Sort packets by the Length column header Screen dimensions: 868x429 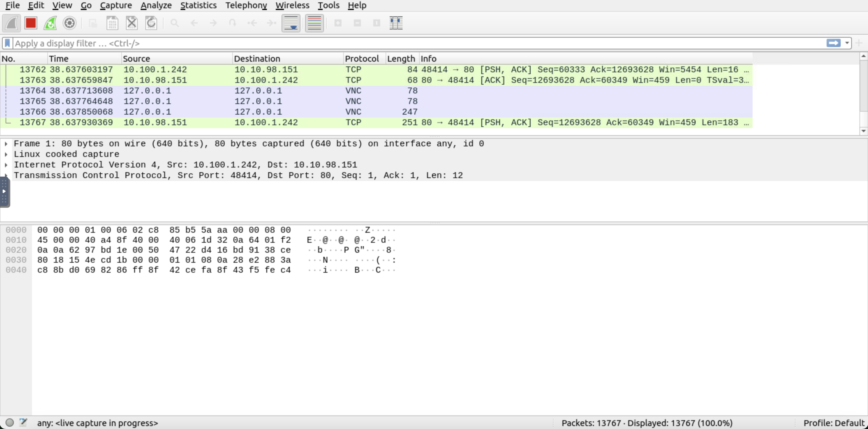402,59
